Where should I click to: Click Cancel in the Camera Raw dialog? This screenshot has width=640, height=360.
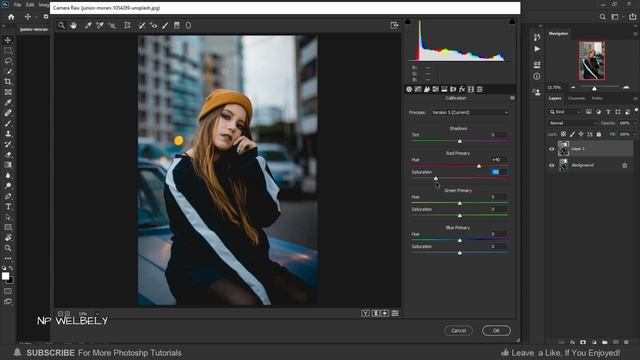click(x=458, y=331)
